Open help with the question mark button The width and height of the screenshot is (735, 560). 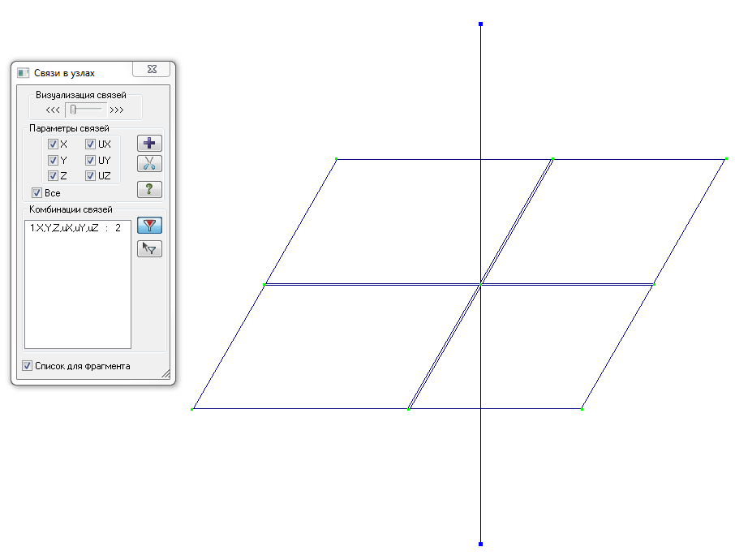[149, 189]
